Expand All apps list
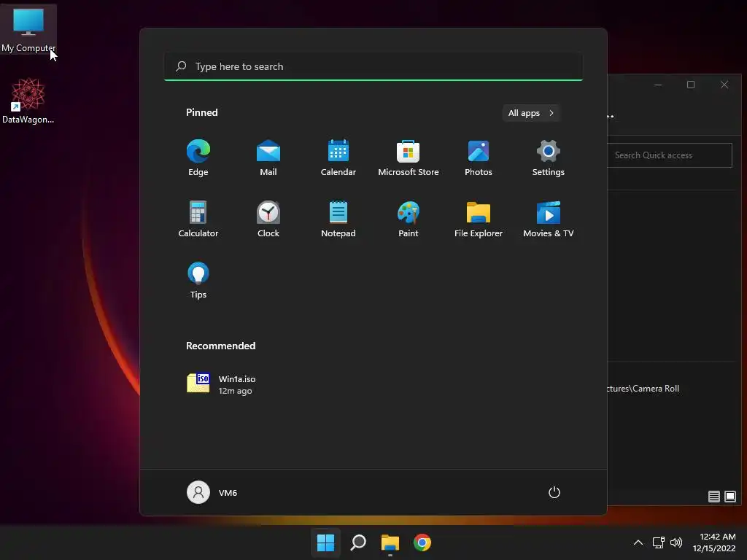Image resolution: width=747 pixels, height=560 pixels. [531, 113]
